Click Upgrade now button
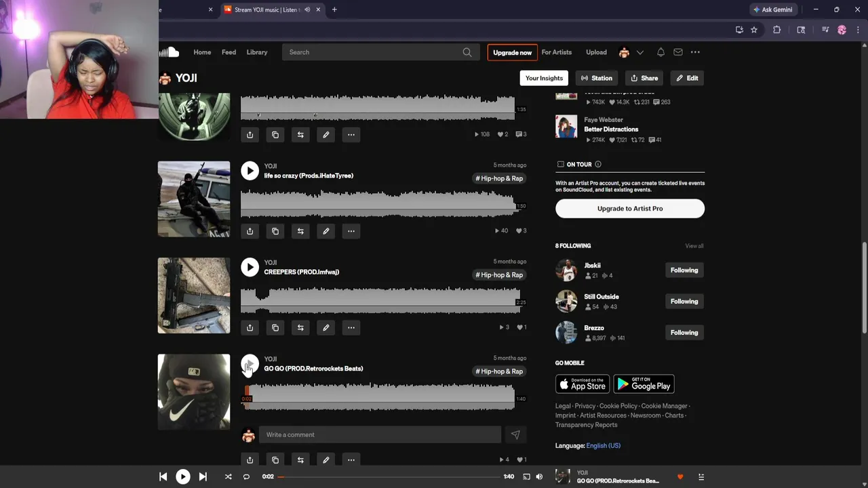Image resolution: width=868 pixels, height=488 pixels. coord(513,52)
